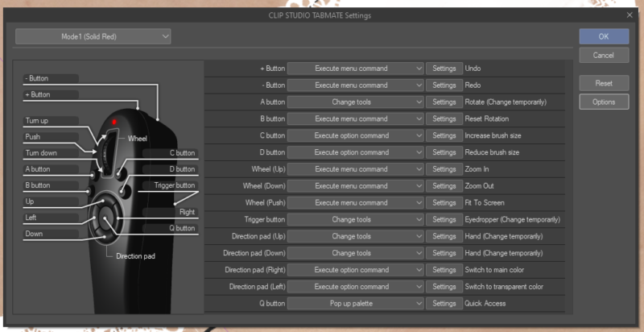644x332 pixels.
Task: Click Settings for Direction pad (Up) row
Action: click(444, 237)
